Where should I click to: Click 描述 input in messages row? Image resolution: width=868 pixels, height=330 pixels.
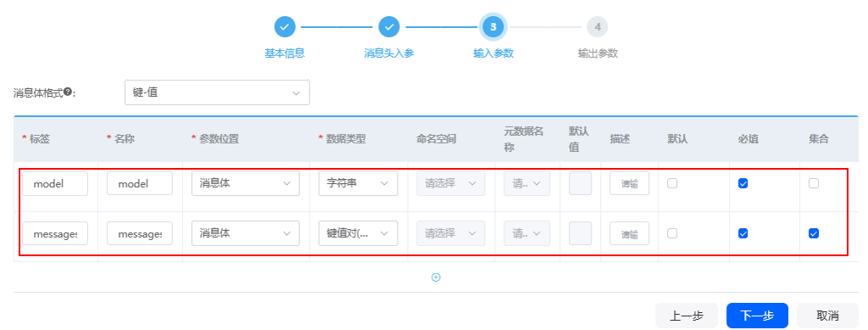click(x=630, y=233)
